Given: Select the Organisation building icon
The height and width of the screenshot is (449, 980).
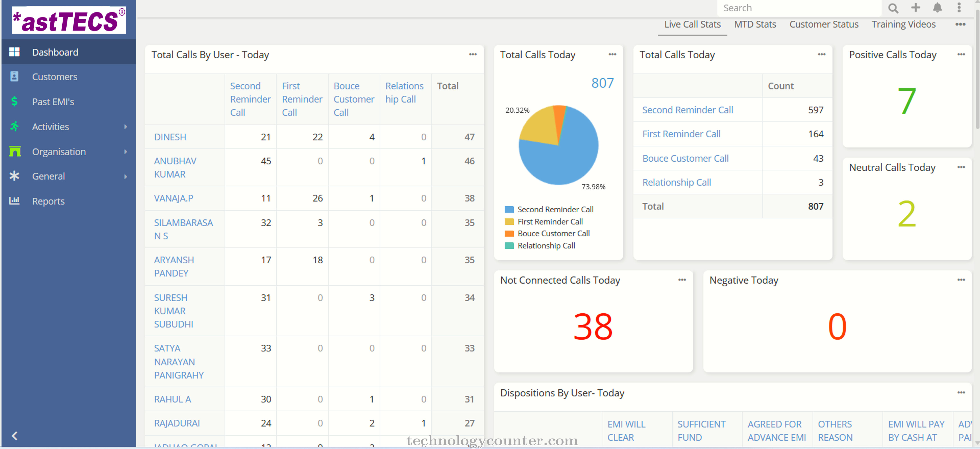Looking at the screenshot, I should [14, 151].
